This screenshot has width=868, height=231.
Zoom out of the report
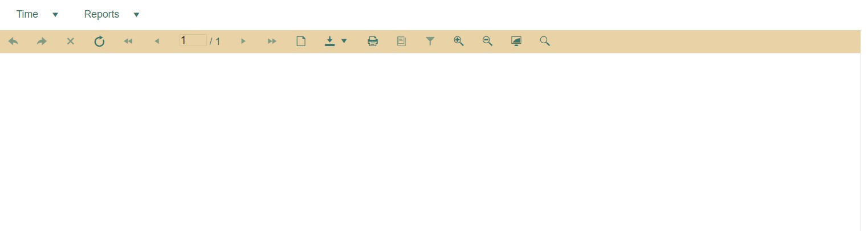(x=487, y=41)
